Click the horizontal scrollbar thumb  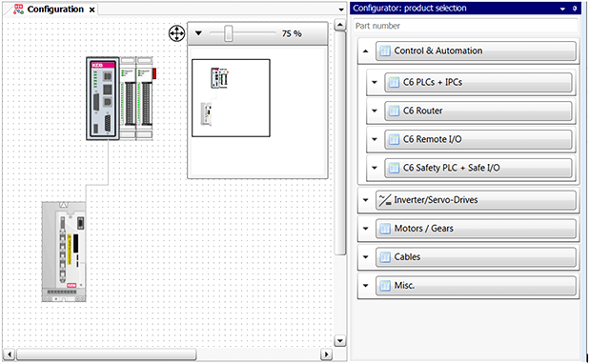(107, 354)
